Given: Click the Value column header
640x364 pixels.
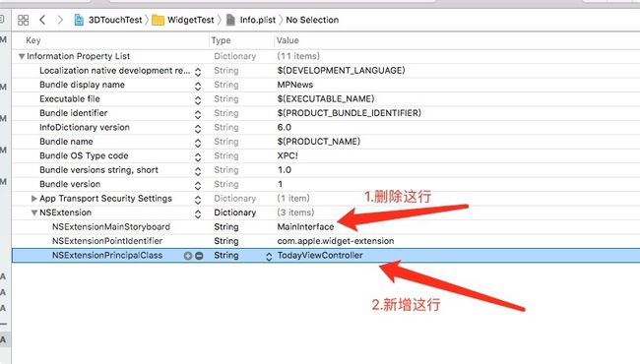Looking at the screenshot, I should point(288,40).
